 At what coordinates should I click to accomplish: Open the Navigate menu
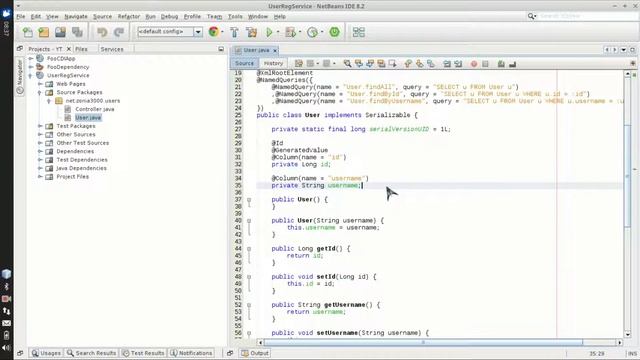click(76, 16)
